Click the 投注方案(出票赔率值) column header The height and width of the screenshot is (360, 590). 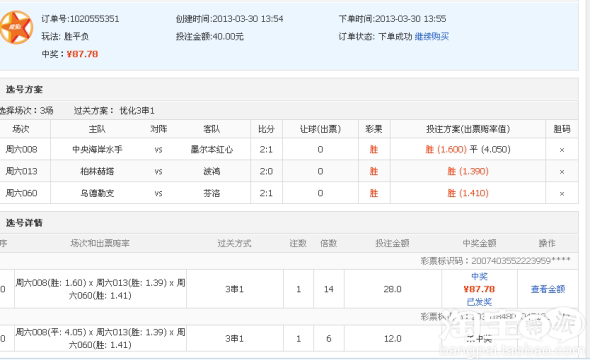coord(468,129)
